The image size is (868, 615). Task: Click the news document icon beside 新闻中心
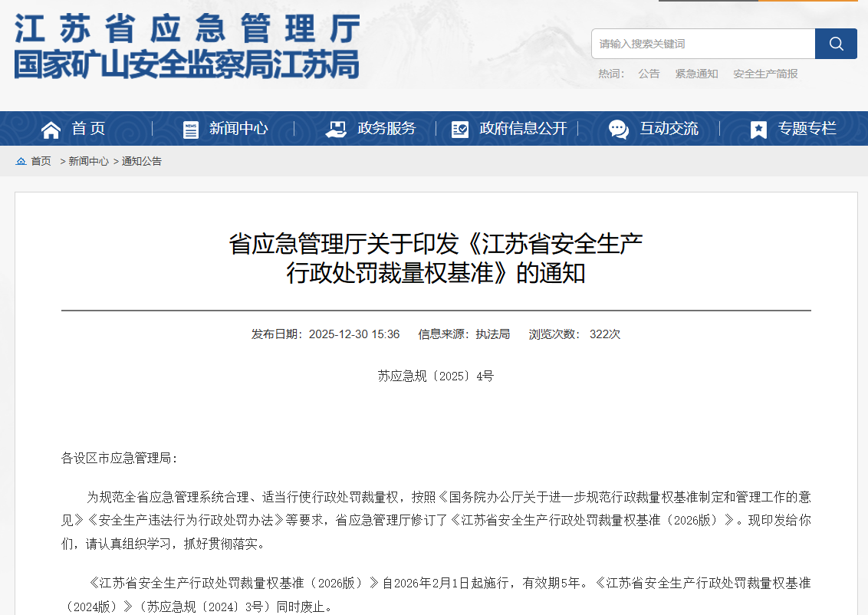click(191, 130)
